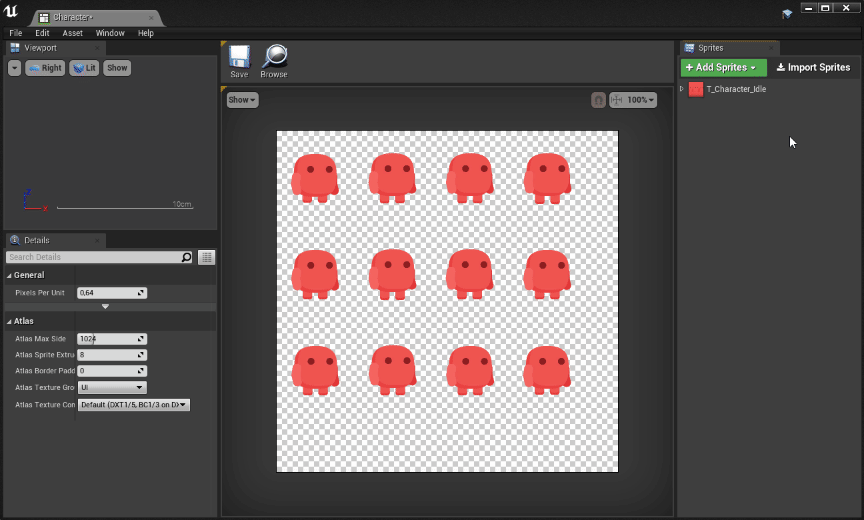Screen dimensions: 864x520
Task: Open Atlas Texture Compression Default dropdown
Action: pos(134,405)
